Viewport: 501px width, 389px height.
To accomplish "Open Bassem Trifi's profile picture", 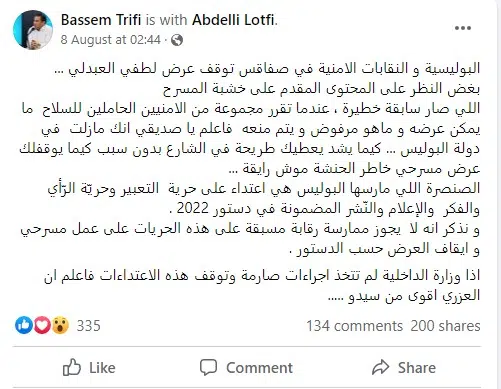I will (x=33, y=30).
